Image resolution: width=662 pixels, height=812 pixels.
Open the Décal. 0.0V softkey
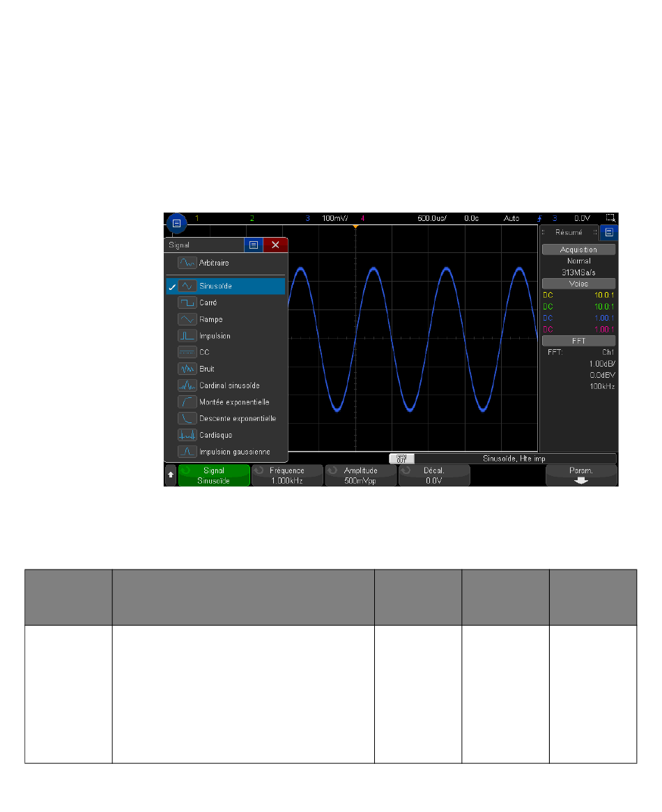pos(434,475)
